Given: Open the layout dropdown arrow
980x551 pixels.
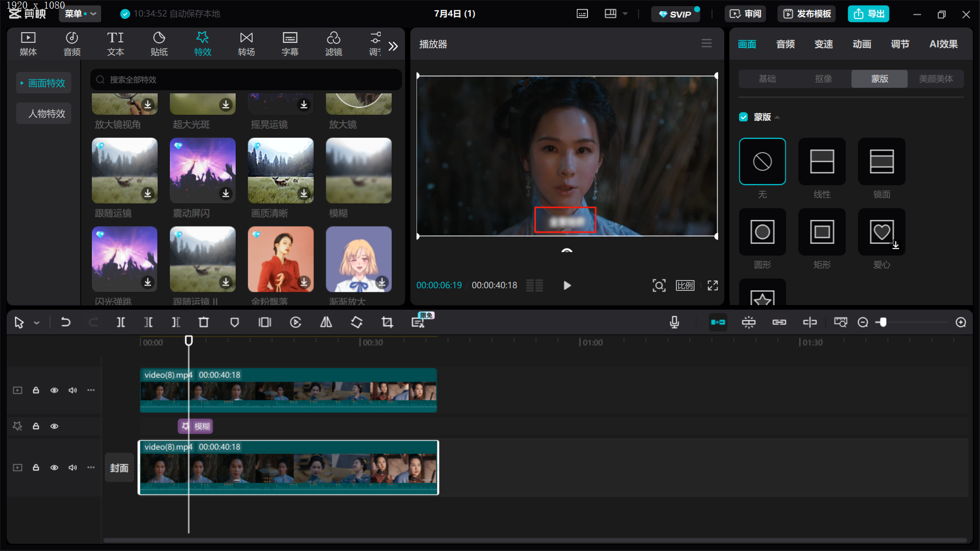Looking at the screenshot, I should click(625, 14).
